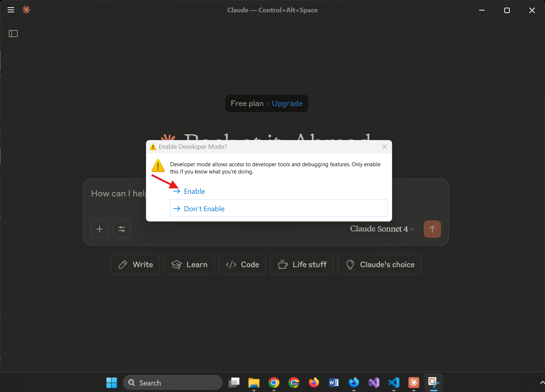Open the Windows Start menu

112,383
